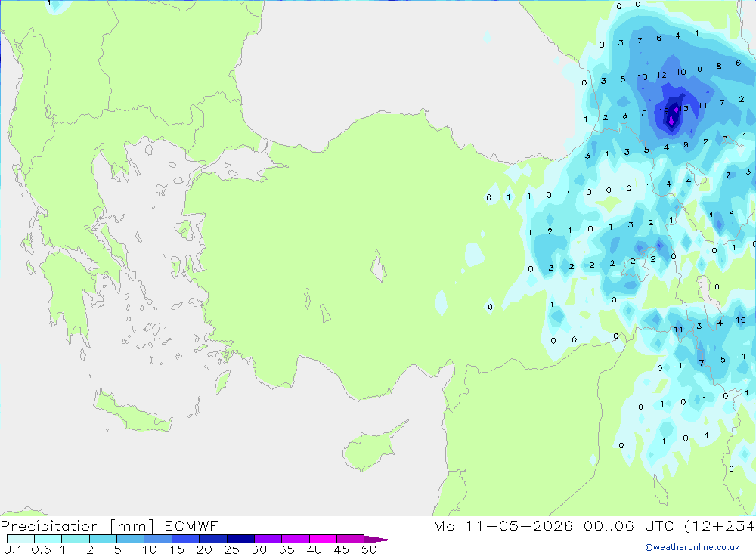Click the 1–2 mm legend swatch
Viewport: 756px width, 554px height.
click(75, 539)
